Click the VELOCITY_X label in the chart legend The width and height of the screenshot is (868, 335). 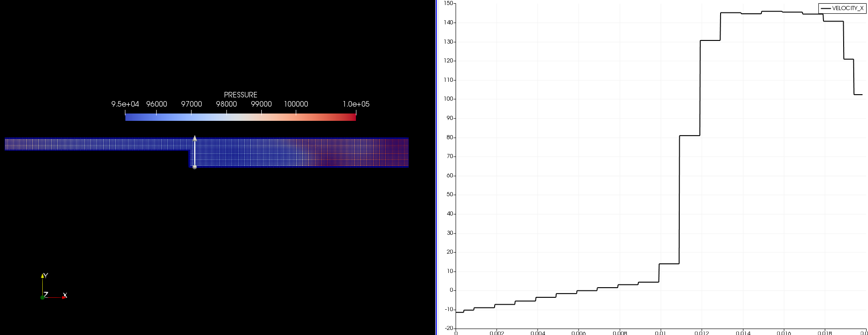[x=847, y=8]
